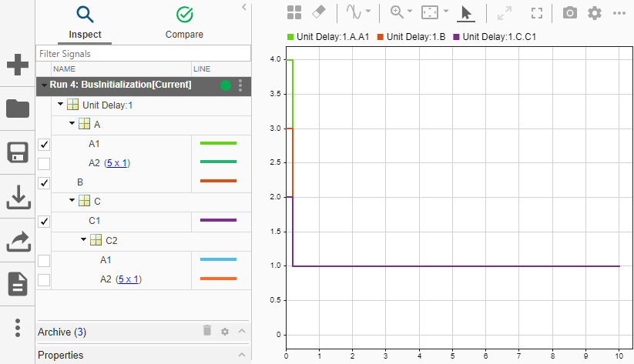Image resolution: width=634 pixels, height=364 pixels.
Task: Click the Export share arrow icon
Action: pyautogui.click(x=18, y=241)
